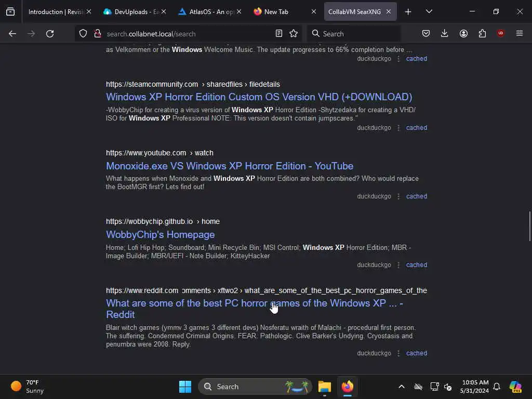Open the Windows Start button
This screenshot has height=399, width=532.
[x=185, y=387]
